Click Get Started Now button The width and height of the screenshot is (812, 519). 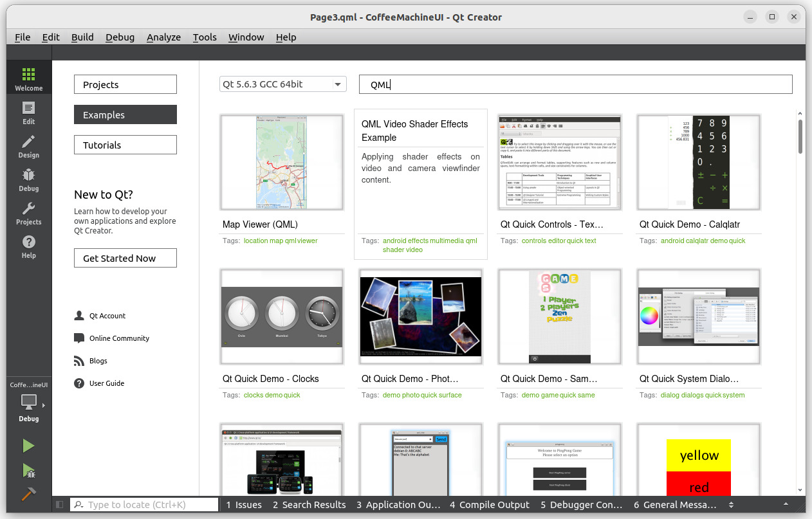click(125, 258)
